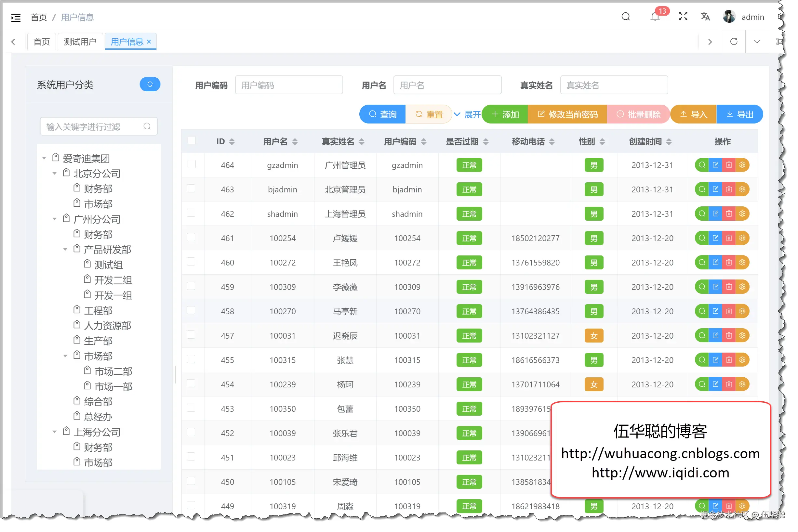The image size is (798, 532).
Task: Switch to the 测试用户 tab
Action: [x=80, y=42]
